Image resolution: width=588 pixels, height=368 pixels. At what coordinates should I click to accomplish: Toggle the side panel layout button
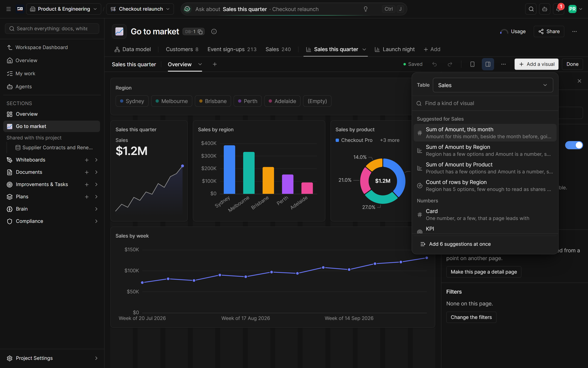[x=488, y=64]
